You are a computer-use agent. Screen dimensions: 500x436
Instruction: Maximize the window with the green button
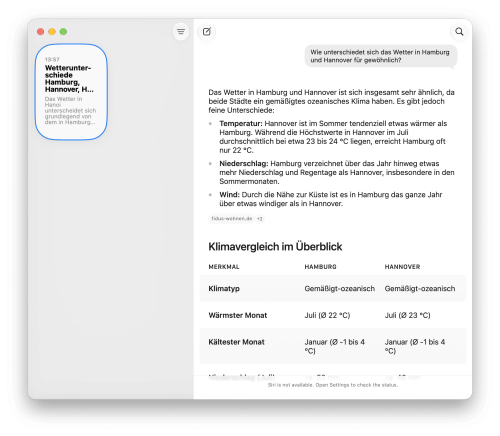click(63, 32)
